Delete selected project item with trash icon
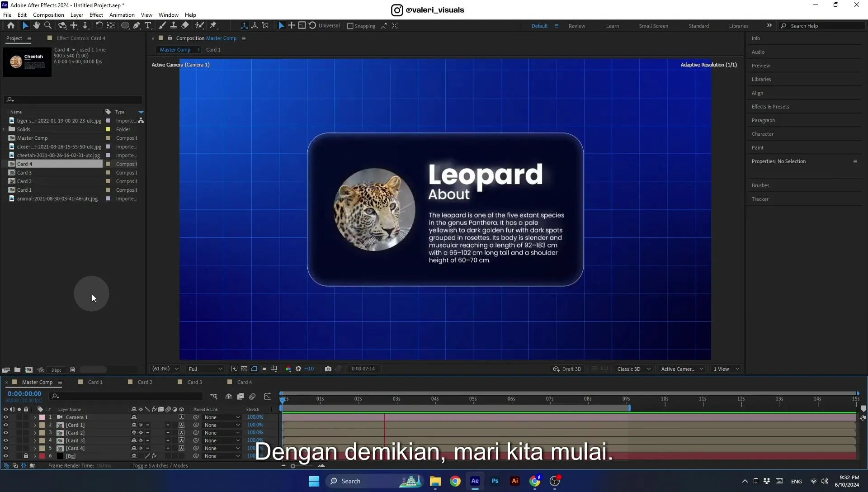 click(x=72, y=370)
